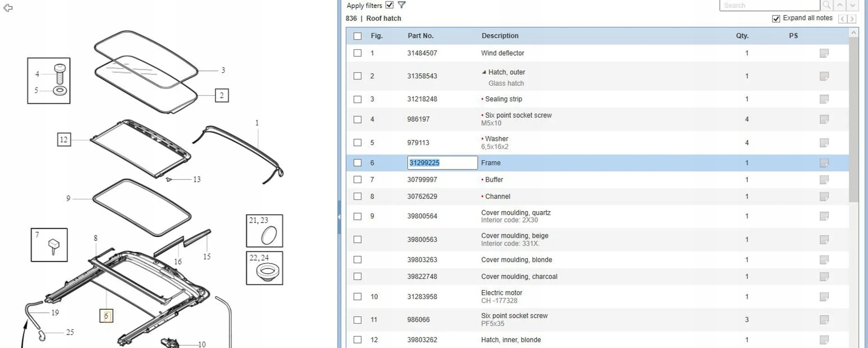The image size is (868, 348).
Task: Open note icon for Six point socket screw M5x10
Action: coord(824,119)
